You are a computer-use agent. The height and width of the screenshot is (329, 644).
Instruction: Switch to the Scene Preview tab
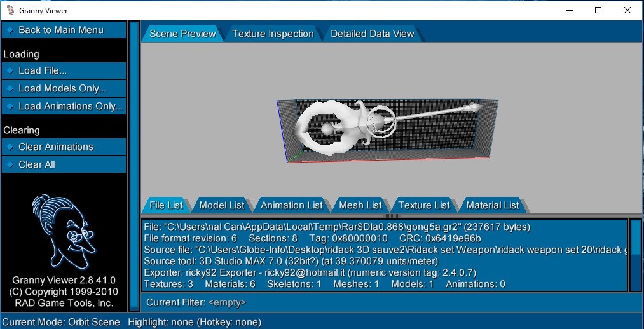(182, 34)
